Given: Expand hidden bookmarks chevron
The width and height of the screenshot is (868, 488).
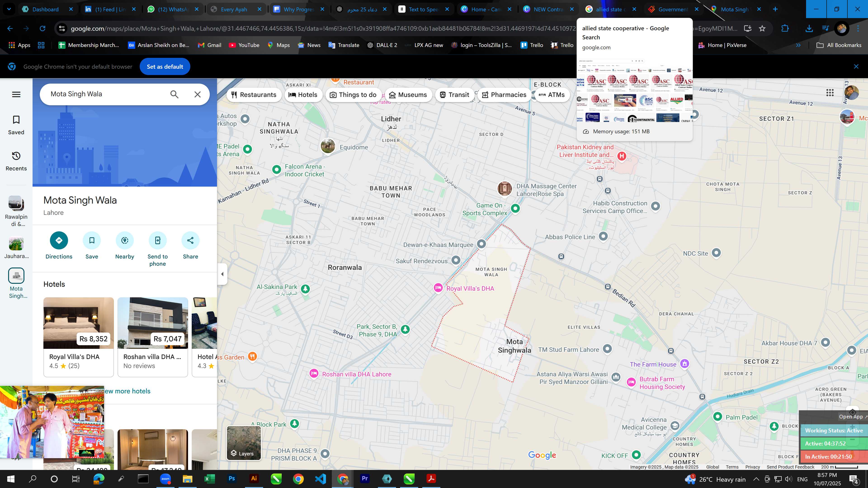Looking at the screenshot, I should click(798, 45).
